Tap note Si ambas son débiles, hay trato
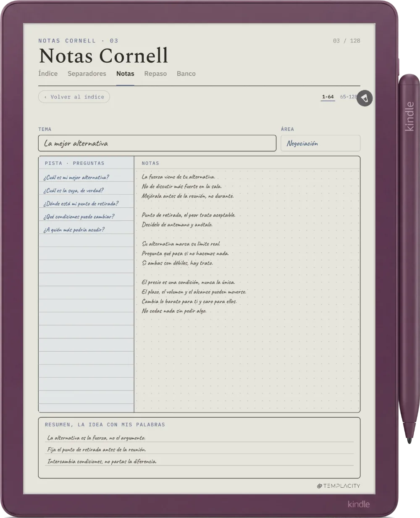This screenshot has height=518, width=420. [177, 263]
